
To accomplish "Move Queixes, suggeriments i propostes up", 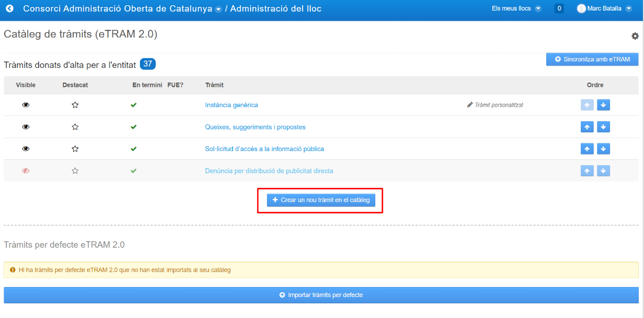I will tap(587, 127).
